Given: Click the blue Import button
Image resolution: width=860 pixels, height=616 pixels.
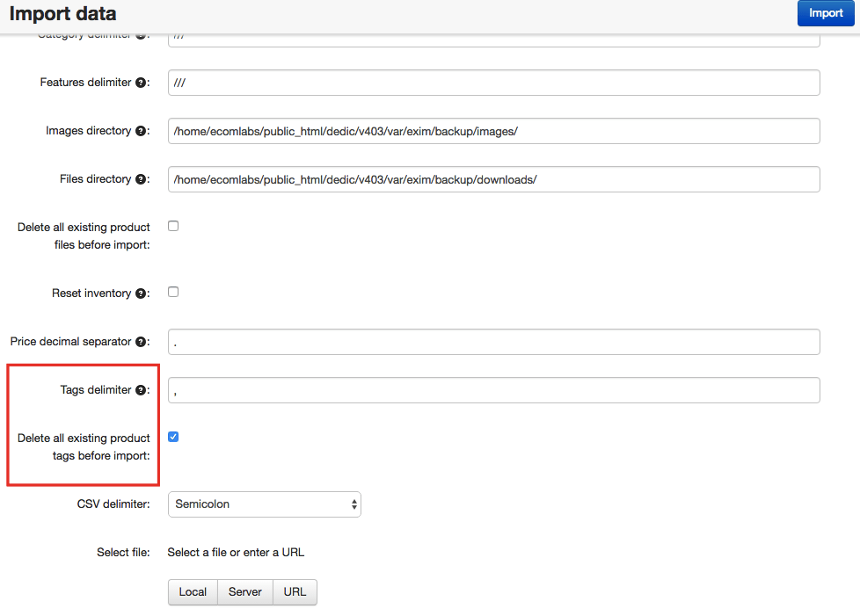Looking at the screenshot, I should [826, 13].
